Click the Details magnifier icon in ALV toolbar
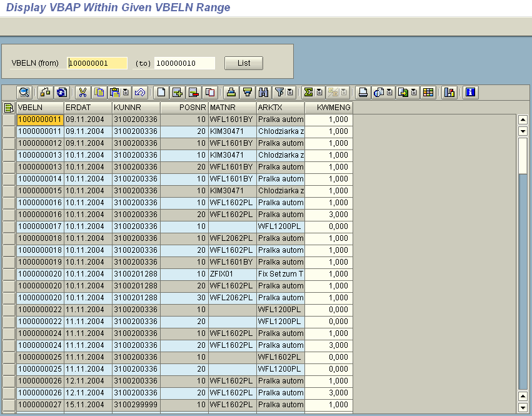Viewport: 532px width, 416px height. pos(24,93)
